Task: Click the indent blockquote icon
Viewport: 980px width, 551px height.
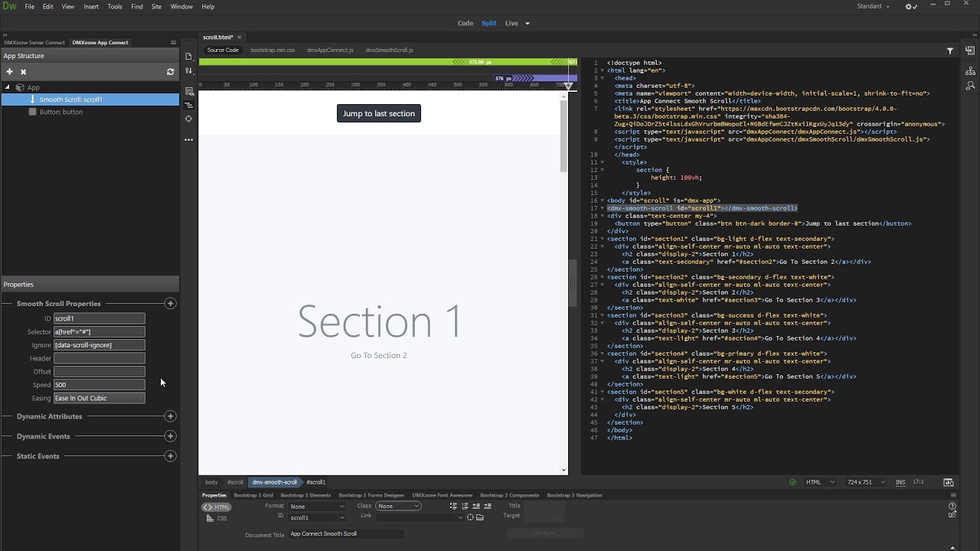Action: (x=488, y=506)
